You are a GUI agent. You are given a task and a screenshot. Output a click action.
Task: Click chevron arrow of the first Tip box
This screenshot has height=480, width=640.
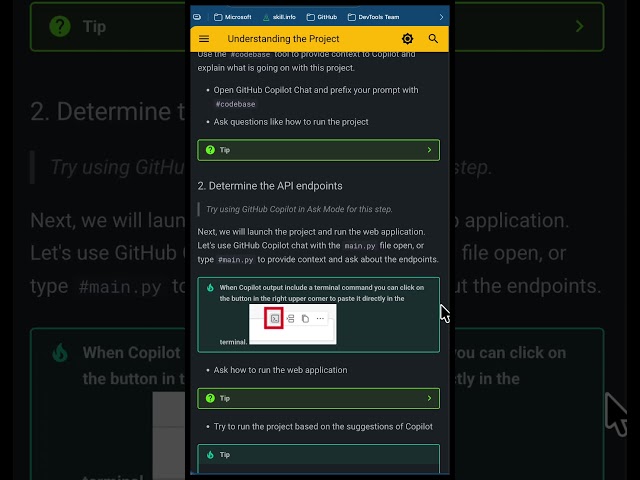point(429,150)
